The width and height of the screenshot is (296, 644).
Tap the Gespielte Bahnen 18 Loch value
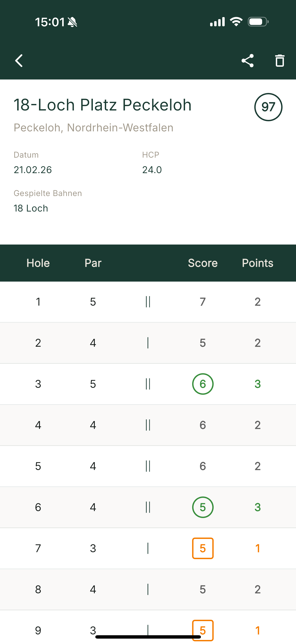coord(30,208)
